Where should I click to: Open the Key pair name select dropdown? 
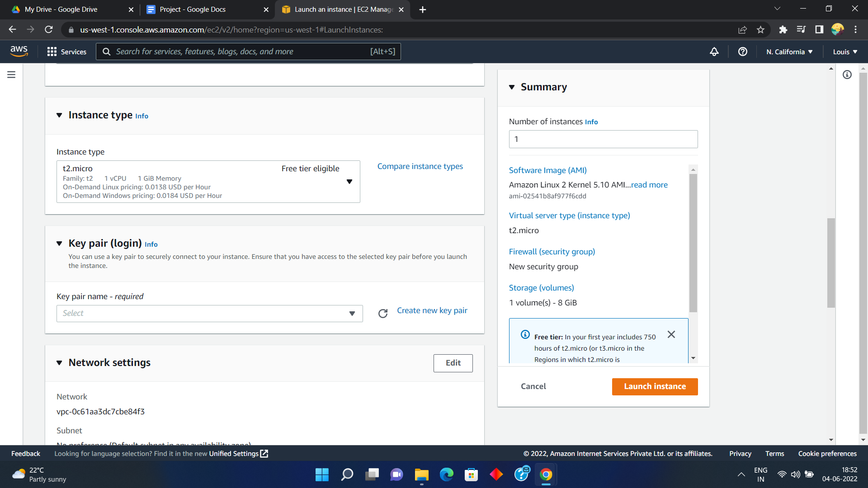click(209, 314)
